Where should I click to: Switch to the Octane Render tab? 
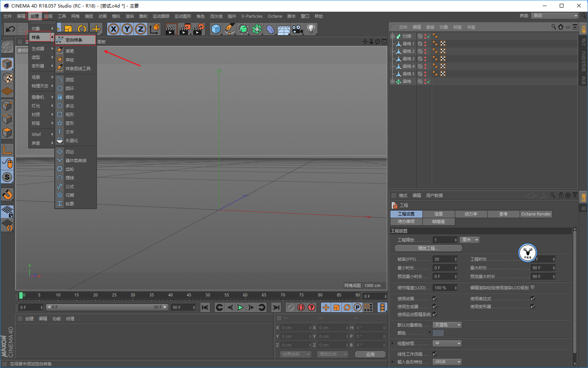click(x=536, y=214)
